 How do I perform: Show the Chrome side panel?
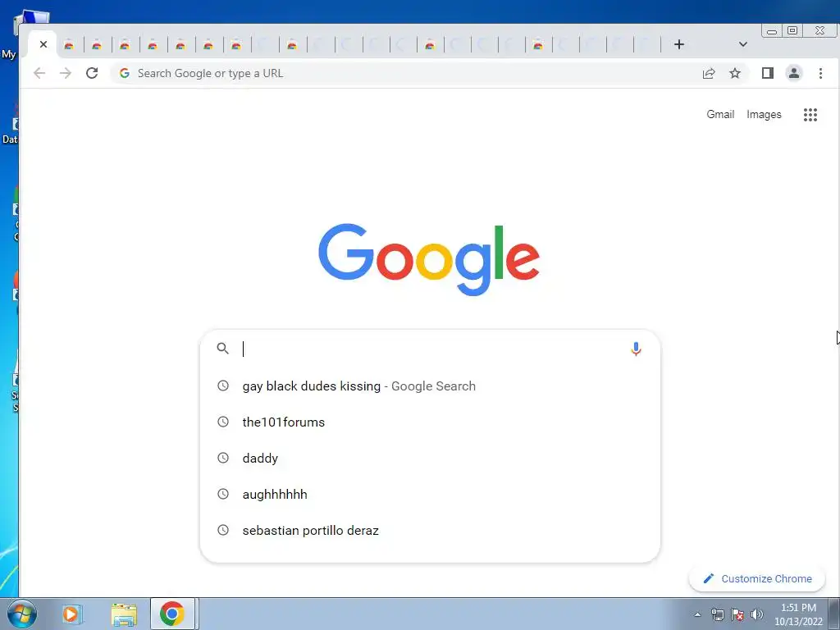tap(767, 73)
